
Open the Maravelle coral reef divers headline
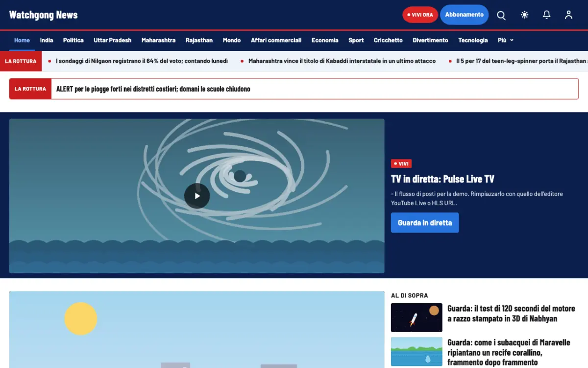point(509,352)
